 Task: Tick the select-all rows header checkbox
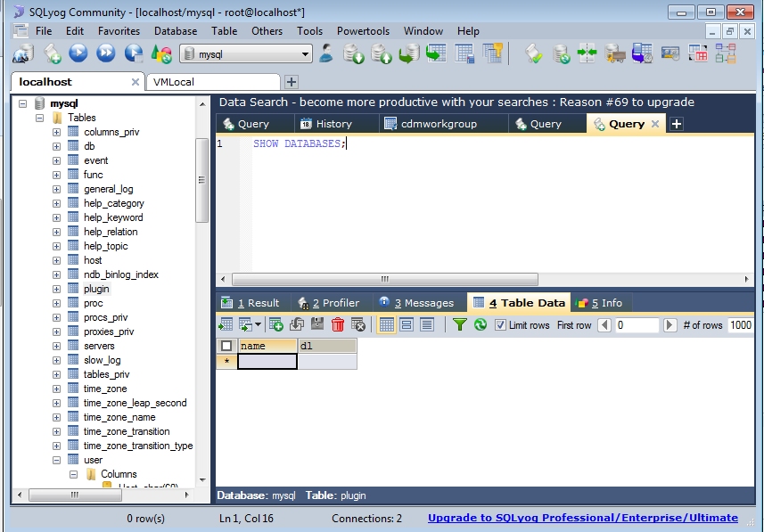click(226, 346)
